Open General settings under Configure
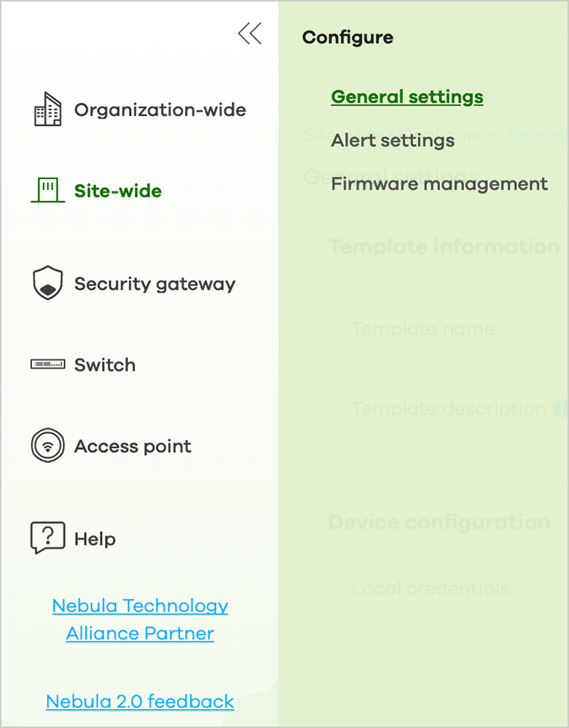This screenshot has height=728, width=569. [407, 97]
